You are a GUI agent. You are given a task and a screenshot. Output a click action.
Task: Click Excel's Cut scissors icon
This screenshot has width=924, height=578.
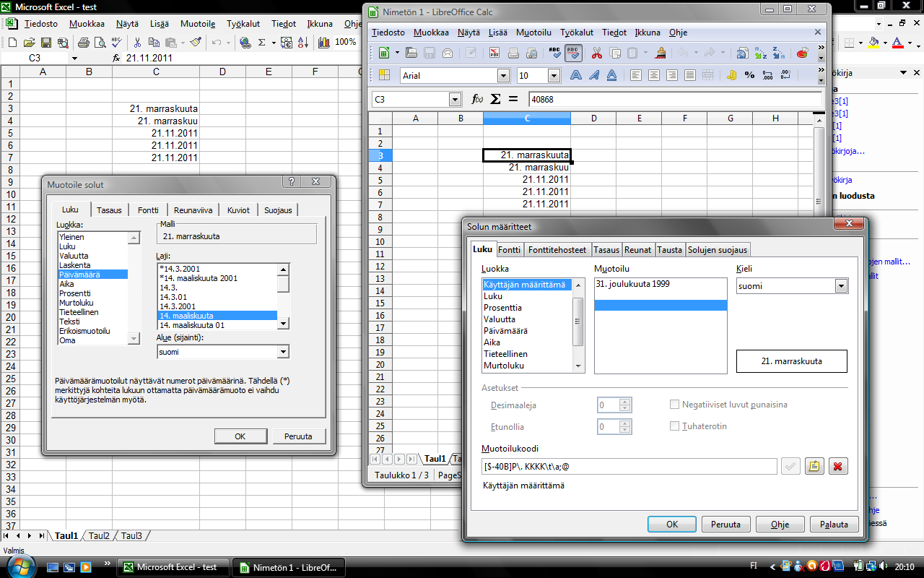point(138,43)
